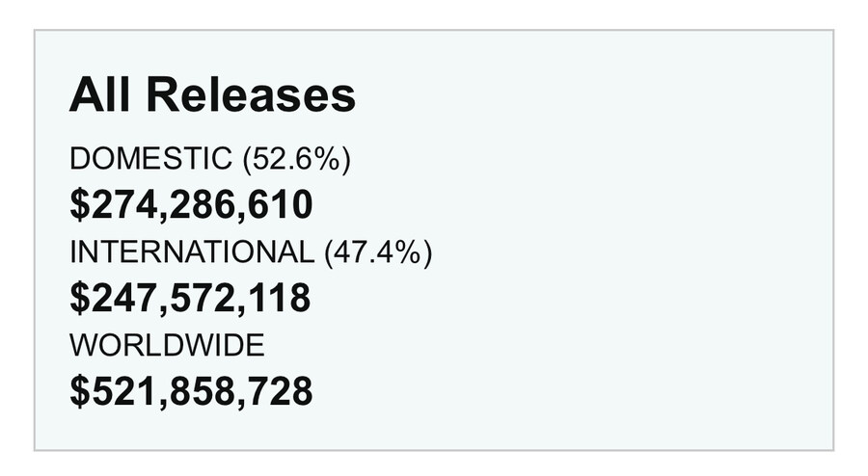This screenshot has height=476, width=868.
Task: Select the DOMESTIC label text
Action: tap(150, 159)
